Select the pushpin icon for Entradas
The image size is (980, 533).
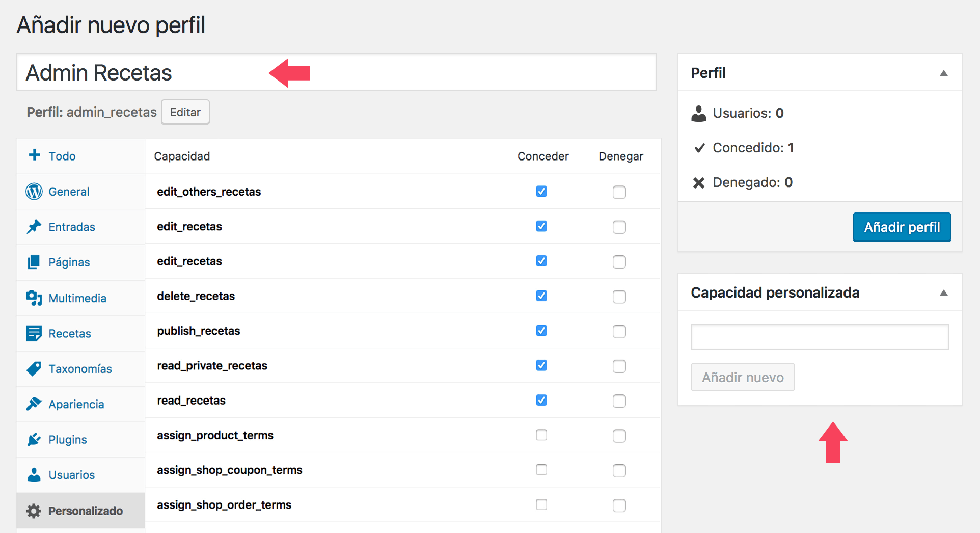click(34, 227)
